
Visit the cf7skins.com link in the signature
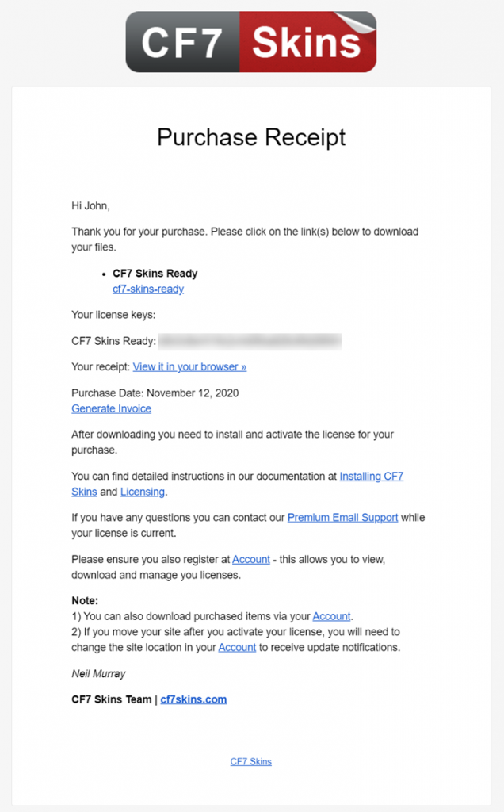pyautogui.click(x=193, y=699)
